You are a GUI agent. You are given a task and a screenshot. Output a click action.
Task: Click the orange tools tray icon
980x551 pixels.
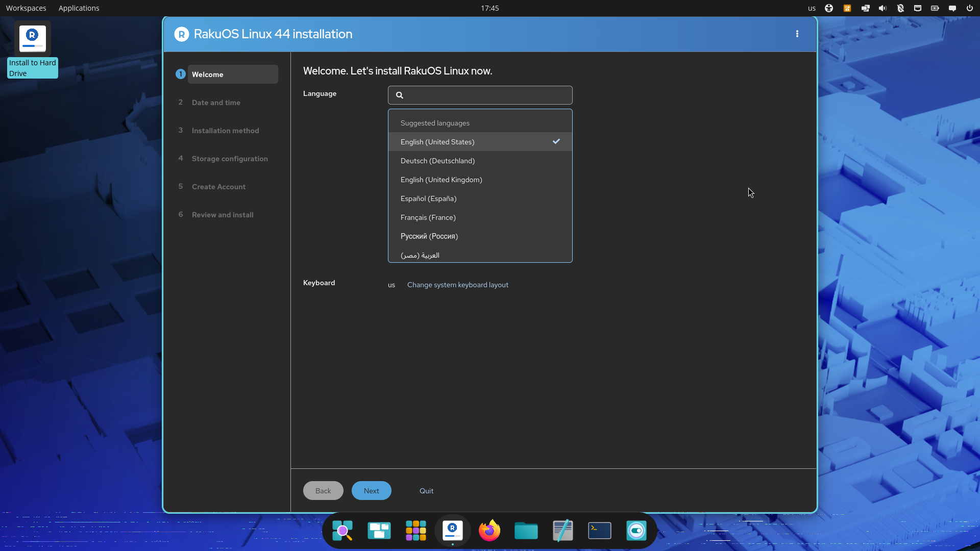[847, 8]
